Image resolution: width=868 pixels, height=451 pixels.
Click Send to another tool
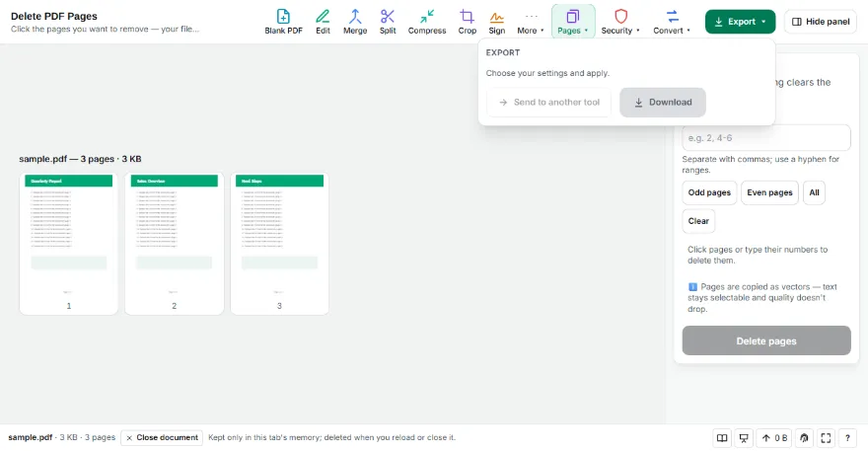(548, 102)
